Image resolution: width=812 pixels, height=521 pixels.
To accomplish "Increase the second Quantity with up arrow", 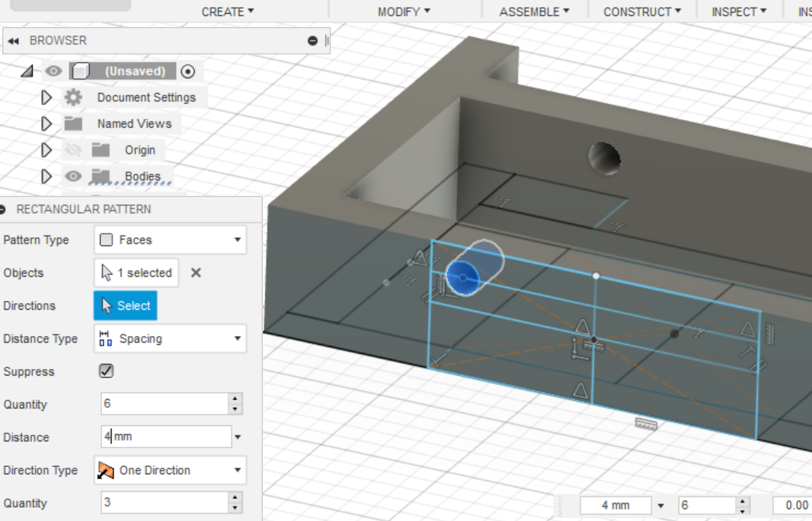I will 235,497.
